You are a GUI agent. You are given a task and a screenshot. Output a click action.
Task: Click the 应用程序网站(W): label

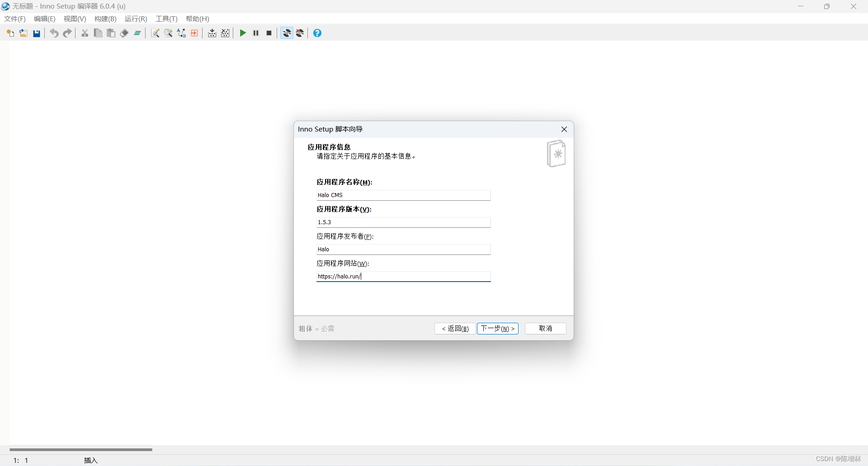(x=343, y=263)
